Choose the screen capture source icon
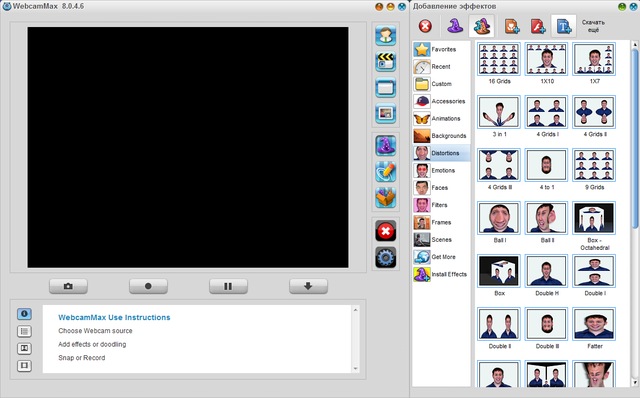Screen dimensions: 640x398 point(385,87)
